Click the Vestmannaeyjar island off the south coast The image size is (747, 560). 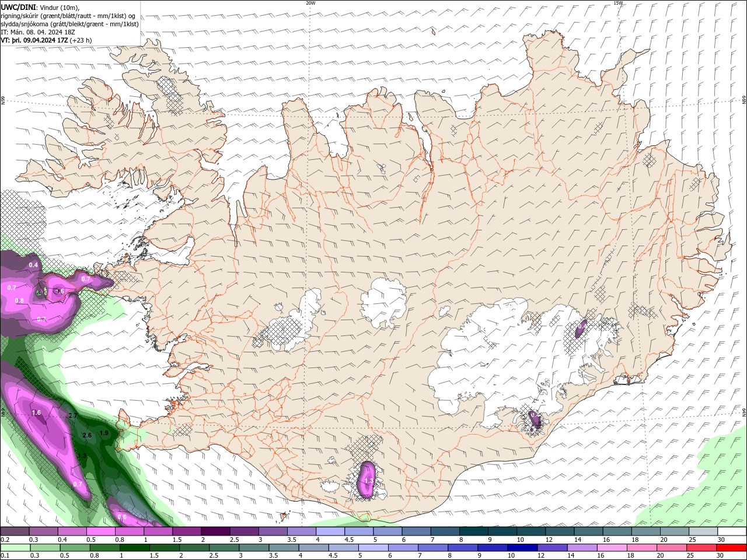(284, 516)
